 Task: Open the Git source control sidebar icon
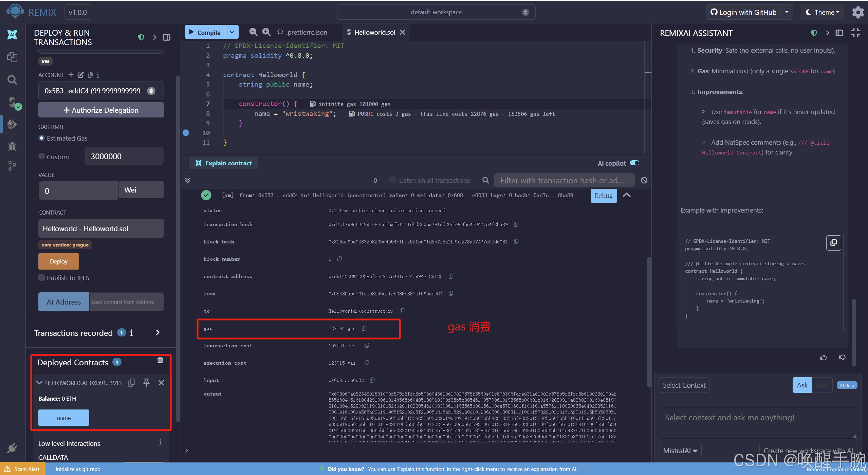pyautogui.click(x=12, y=166)
